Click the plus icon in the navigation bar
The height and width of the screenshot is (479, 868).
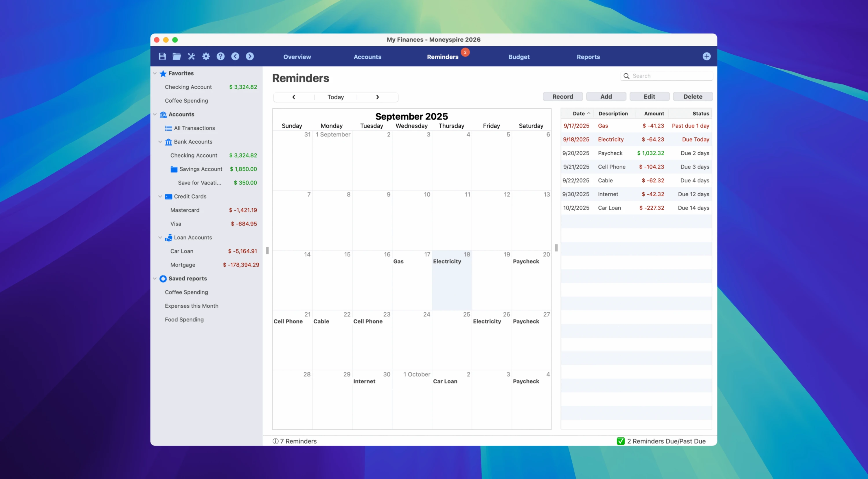[706, 56]
